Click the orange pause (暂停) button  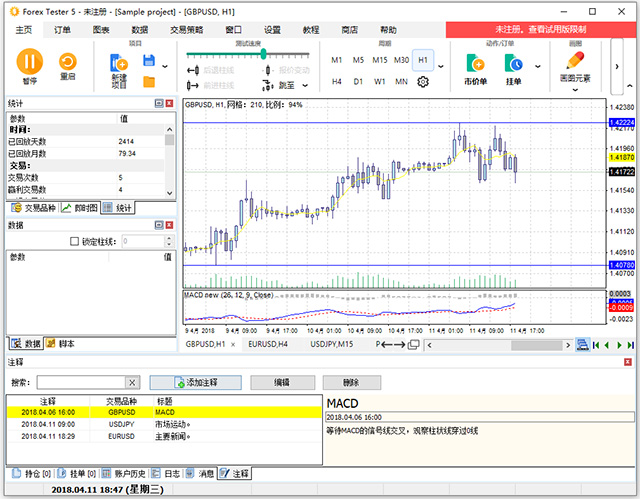click(x=29, y=62)
